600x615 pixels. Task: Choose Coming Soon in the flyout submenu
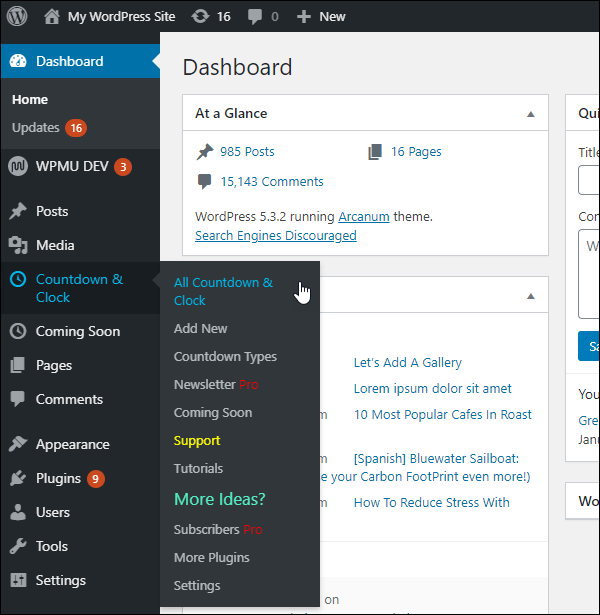(213, 413)
